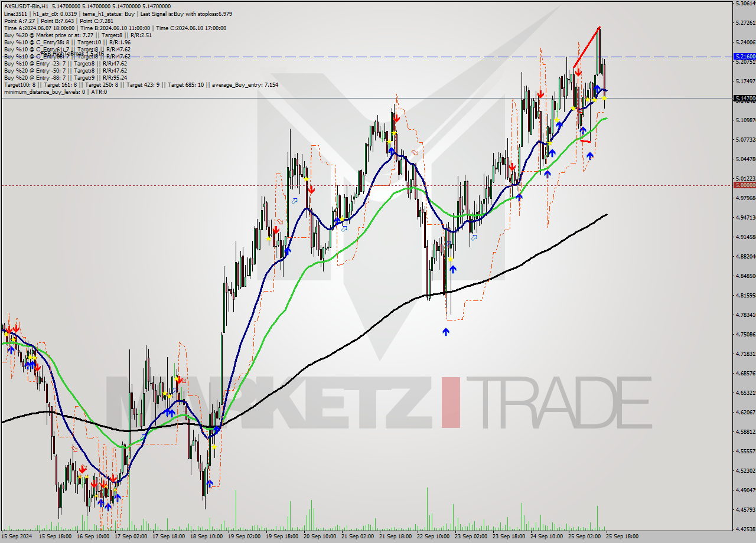Click the 4.78341 price axis label
The width and height of the screenshot is (756, 543).
[x=745, y=315]
